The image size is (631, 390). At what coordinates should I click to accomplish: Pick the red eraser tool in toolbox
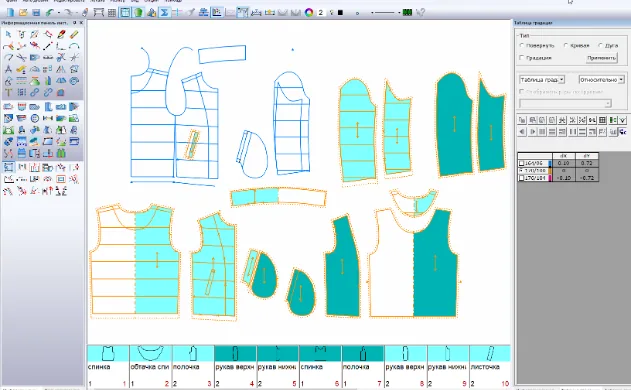click(x=61, y=35)
